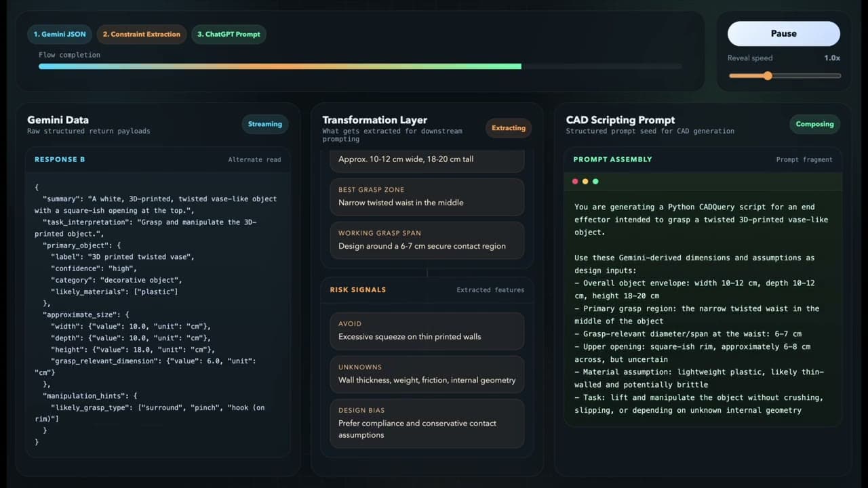Click the 'Prompt fragment' label
Screen dimensions: 868x488
tap(804, 160)
